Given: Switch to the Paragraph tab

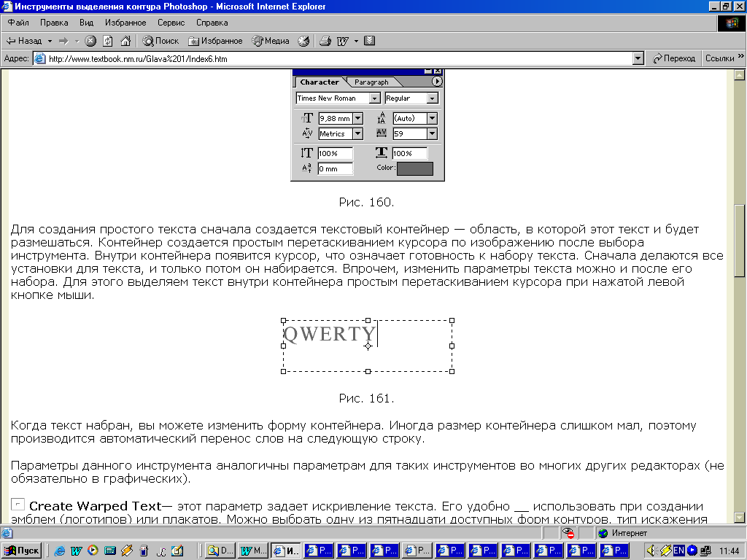Looking at the screenshot, I should point(371,82).
